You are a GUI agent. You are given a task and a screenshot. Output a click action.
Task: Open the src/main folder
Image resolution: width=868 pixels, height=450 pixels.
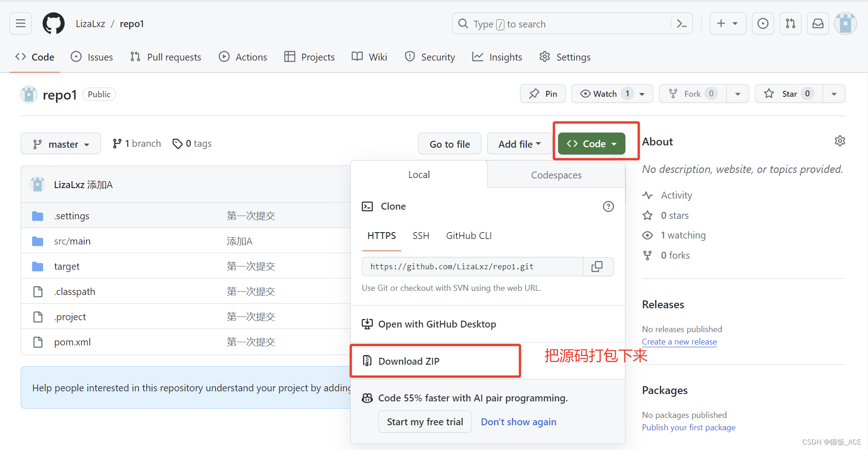pos(72,241)
